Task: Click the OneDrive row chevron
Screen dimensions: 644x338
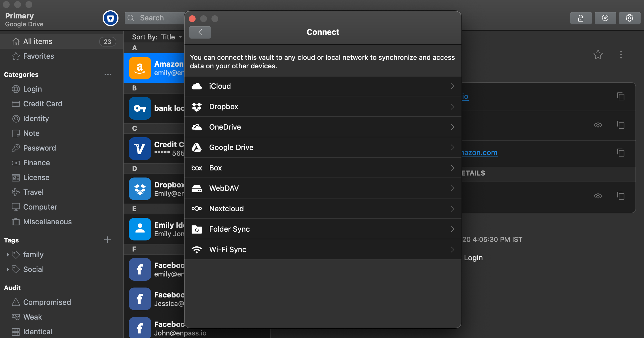Action: 452,127
